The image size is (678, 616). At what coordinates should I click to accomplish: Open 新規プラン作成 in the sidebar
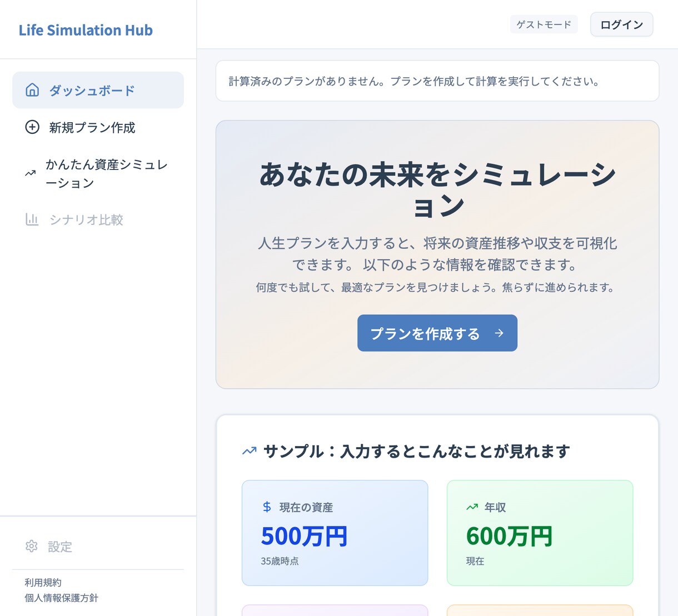coord(98,127)
